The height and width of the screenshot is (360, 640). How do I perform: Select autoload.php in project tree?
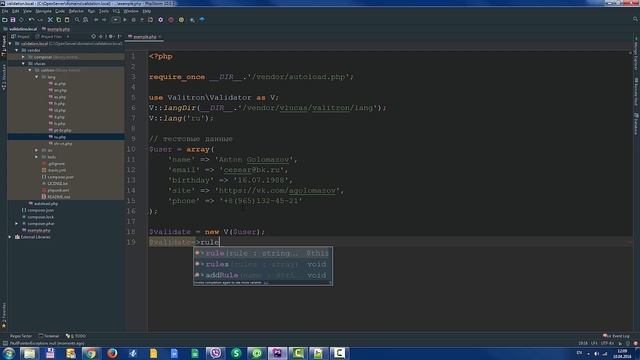46,204
